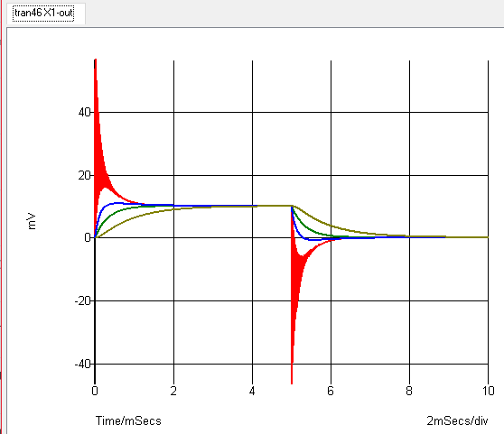Viewport: 504px width, 434px height.
Task: Click the 20 tick on the mV axis
Action: 85,175
